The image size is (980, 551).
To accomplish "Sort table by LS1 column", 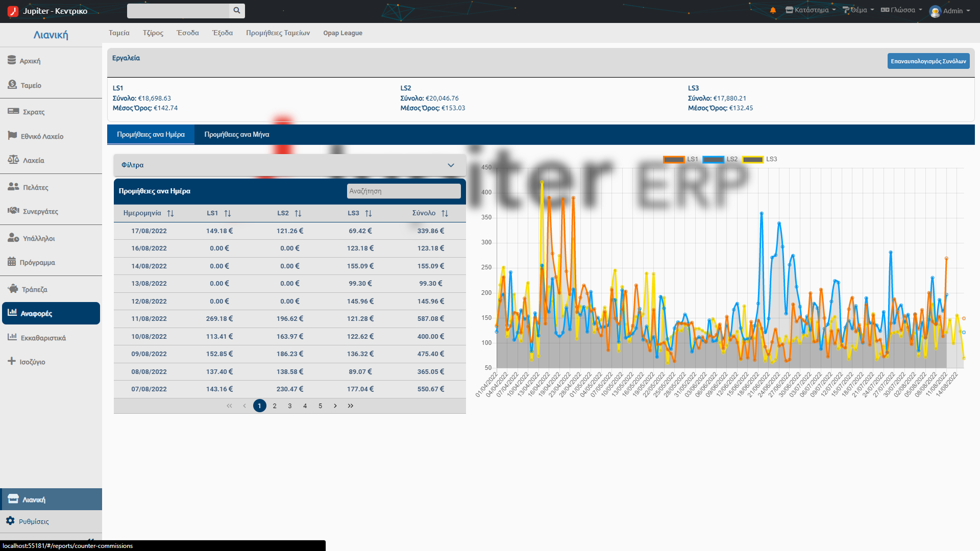I will (219, 213).
